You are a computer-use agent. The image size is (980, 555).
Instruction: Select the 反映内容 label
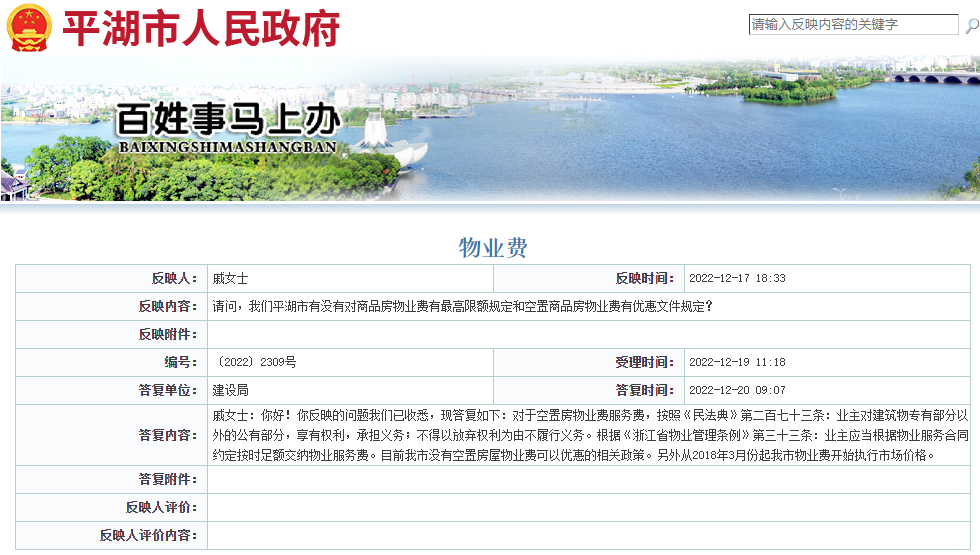168,306
